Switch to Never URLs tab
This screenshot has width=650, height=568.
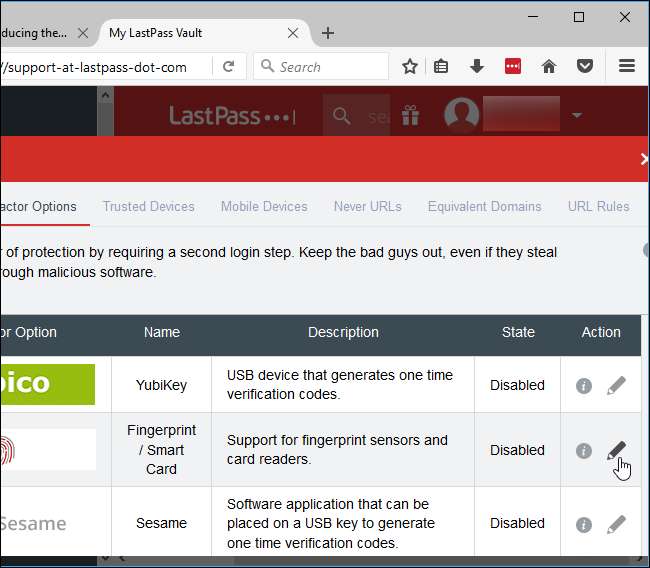click(368, 206)
